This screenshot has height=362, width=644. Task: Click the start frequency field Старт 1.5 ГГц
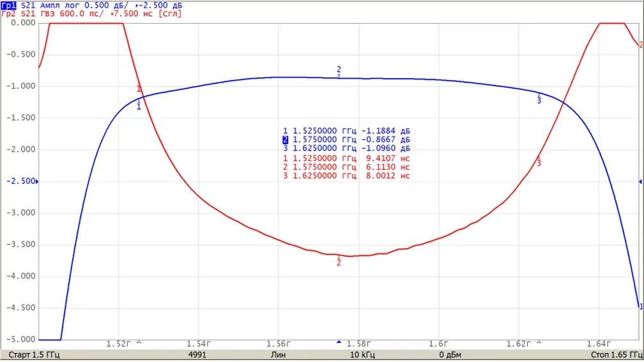[34, 354]
